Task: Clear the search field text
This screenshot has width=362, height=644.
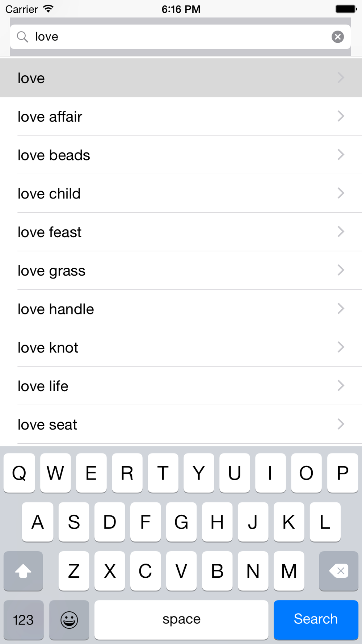Action: tap(337, 37)
